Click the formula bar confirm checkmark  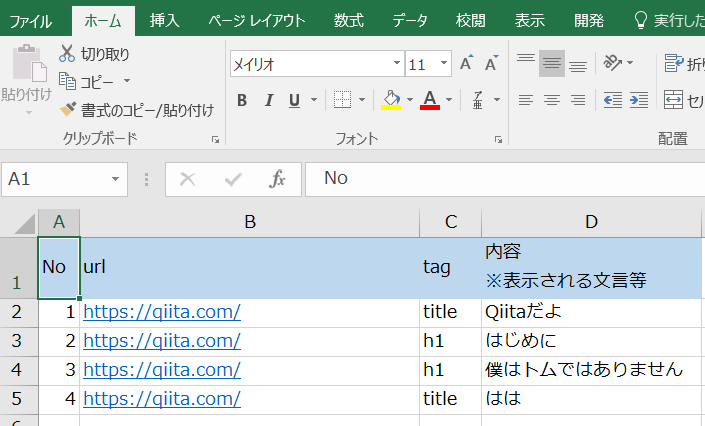coord(233,179)
